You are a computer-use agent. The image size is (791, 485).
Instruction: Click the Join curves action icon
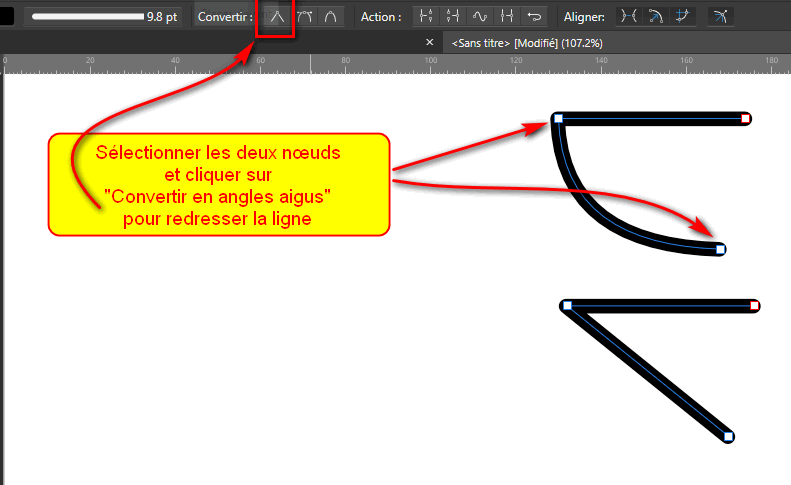pos(506,17)
